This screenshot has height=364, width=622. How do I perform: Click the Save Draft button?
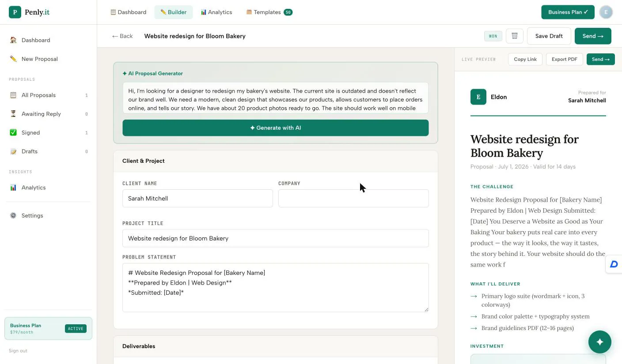[x=549, y=36]
